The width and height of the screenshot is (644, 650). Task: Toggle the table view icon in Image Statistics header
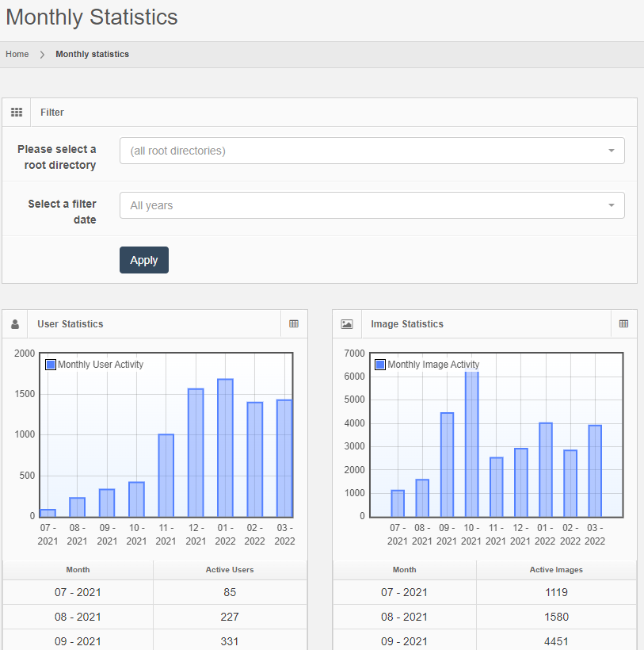(623, 324)
